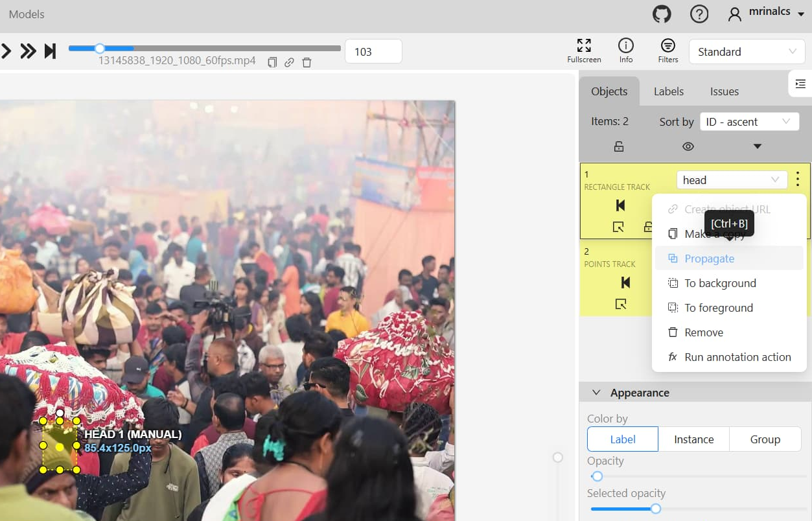The width and height of the screenshot is (812, 521).
Task: Collapse the objects sidebar panel
Action: [x=800, y=84]
